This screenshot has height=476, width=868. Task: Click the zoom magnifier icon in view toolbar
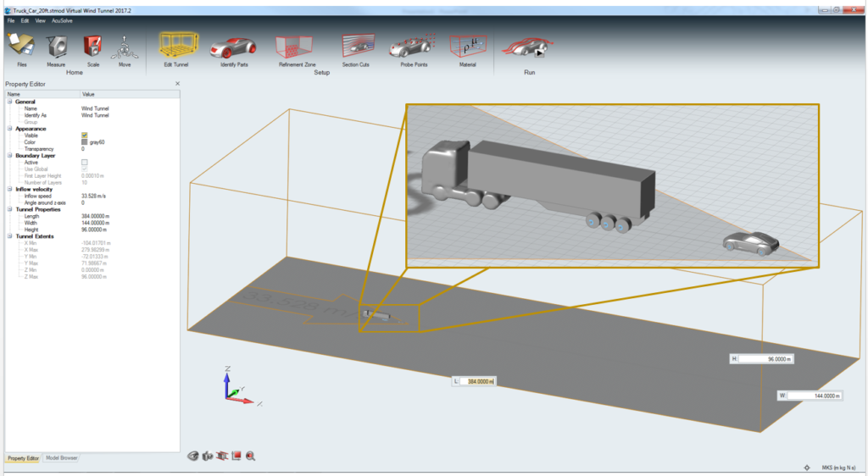point(251,456)
